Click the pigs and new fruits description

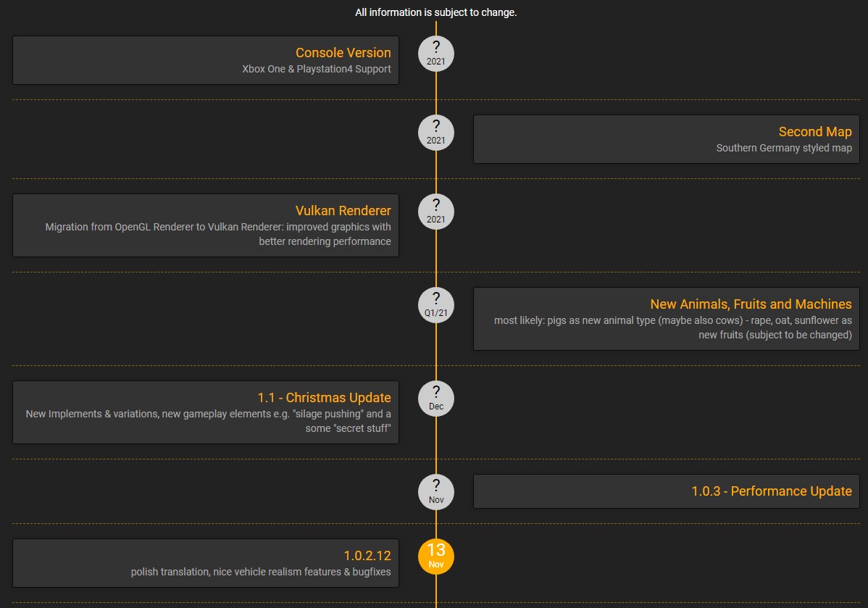[672, 328]
